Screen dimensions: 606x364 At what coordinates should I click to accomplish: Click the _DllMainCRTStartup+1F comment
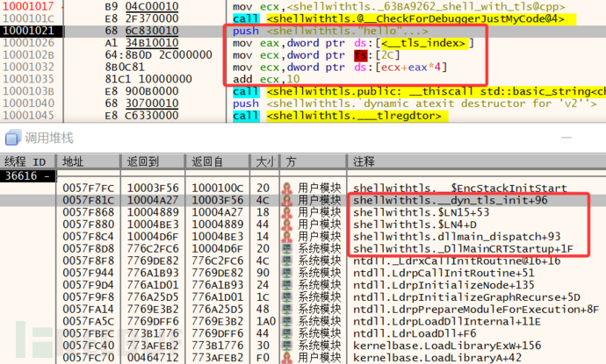pos(463,248)
